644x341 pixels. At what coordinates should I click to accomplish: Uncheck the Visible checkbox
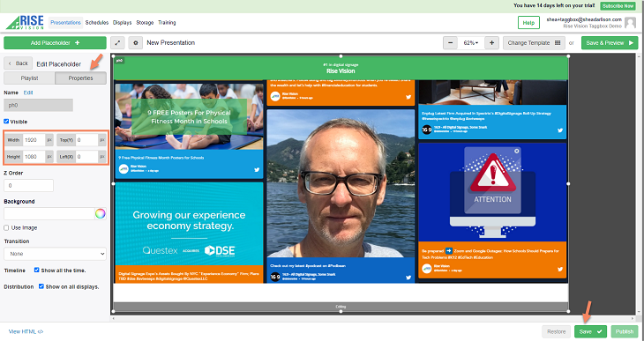pos(6,122)
